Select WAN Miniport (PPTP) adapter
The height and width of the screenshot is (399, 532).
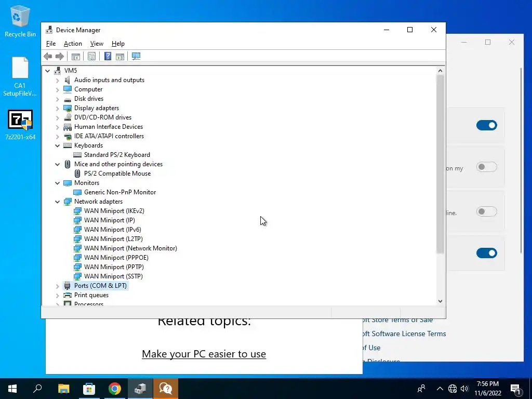114,267
